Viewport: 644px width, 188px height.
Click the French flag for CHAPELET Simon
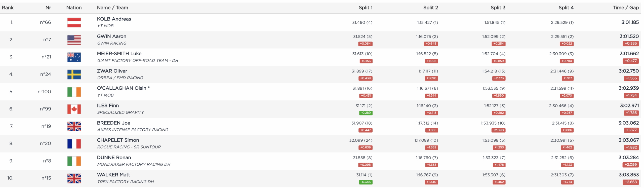coord(74,144)
